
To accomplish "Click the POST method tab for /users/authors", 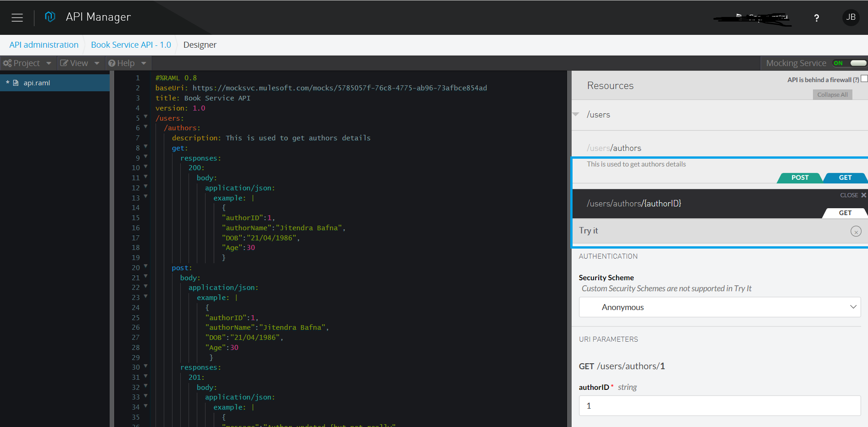I will tap(800, 178).
